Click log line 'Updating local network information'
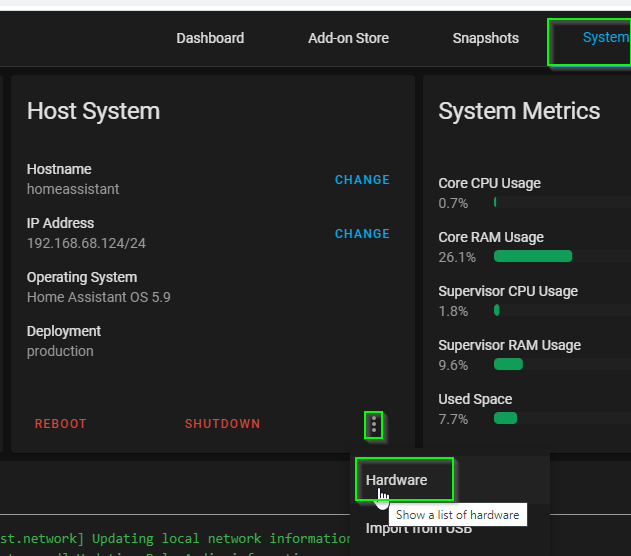 pyautogui.click(x=221, y=538)
